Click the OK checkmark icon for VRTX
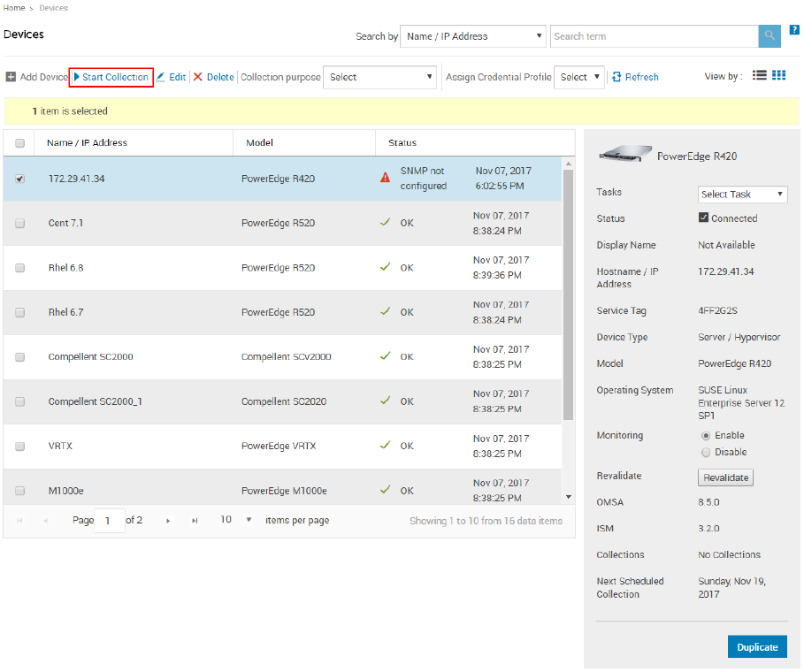 (x=385, y=445)
